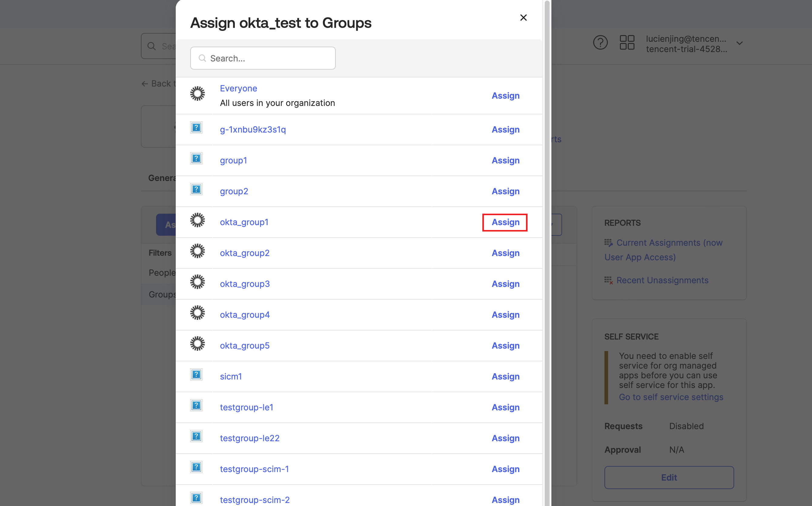The image size is (812, 506).
Task: Assign testgroup-le1 to the app
Action: (505, 407)
